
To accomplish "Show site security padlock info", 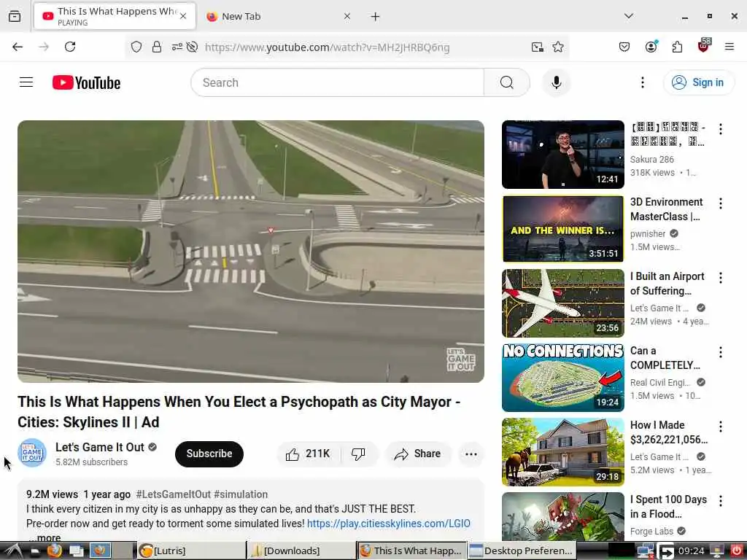I will point(157,47).
